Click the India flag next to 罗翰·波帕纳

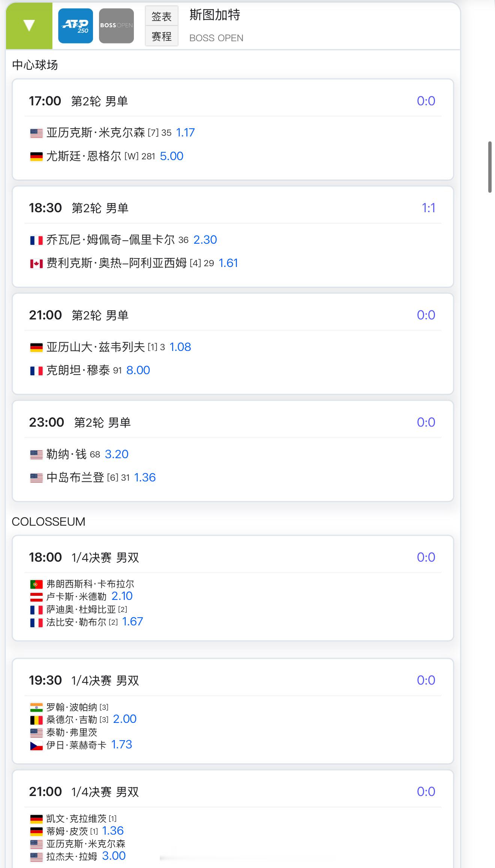pos(36,708)
